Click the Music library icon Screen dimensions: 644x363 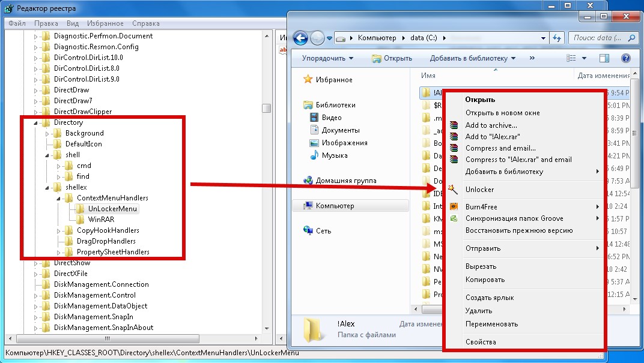[x=314, y=155]
